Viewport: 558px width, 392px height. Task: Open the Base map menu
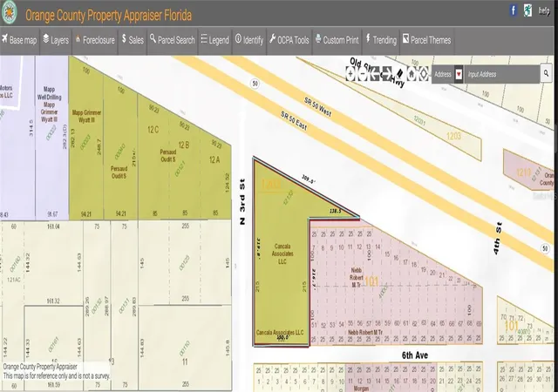coord(19,40)
